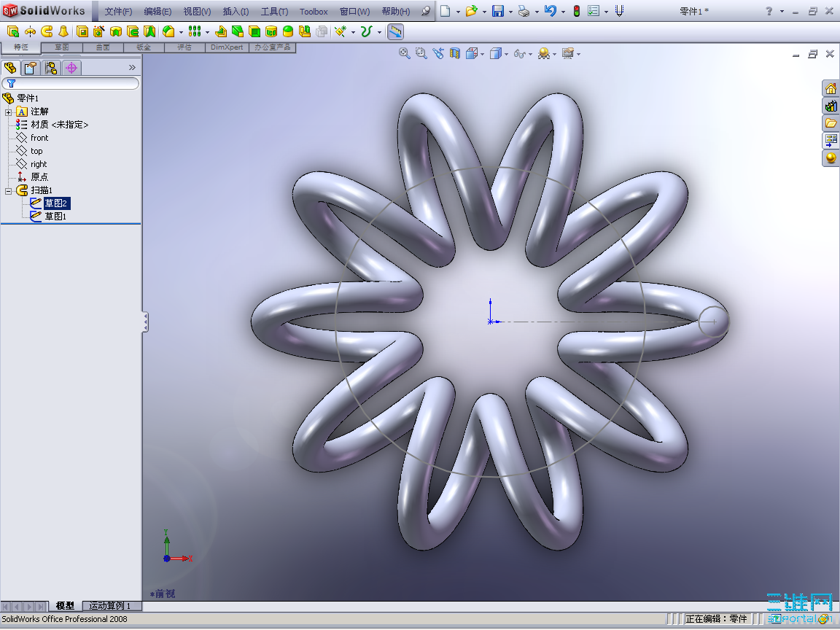Image resolution: width=840 pixels, height=630 pixels.
Task: Click the Zoom to Fit icon
Action: coord(405,53)
